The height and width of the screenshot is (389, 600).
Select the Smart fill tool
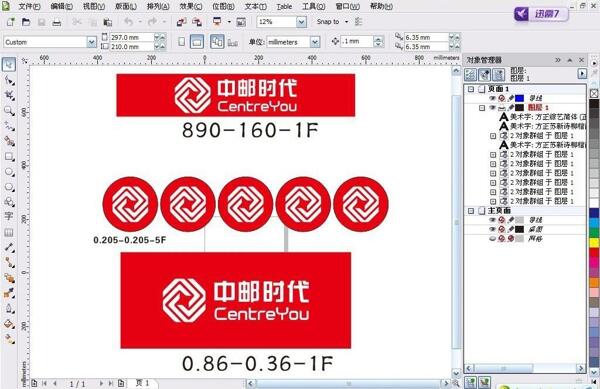coord(9,141)
